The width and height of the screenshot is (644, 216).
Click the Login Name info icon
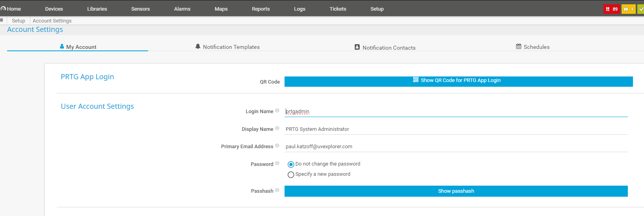tap(277, 111)
